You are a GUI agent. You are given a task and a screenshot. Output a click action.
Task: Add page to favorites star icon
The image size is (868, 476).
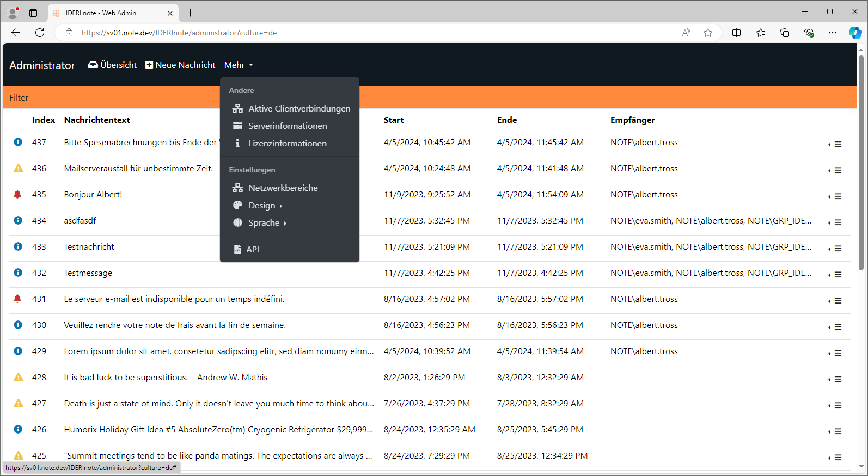(x=708, y=33)
